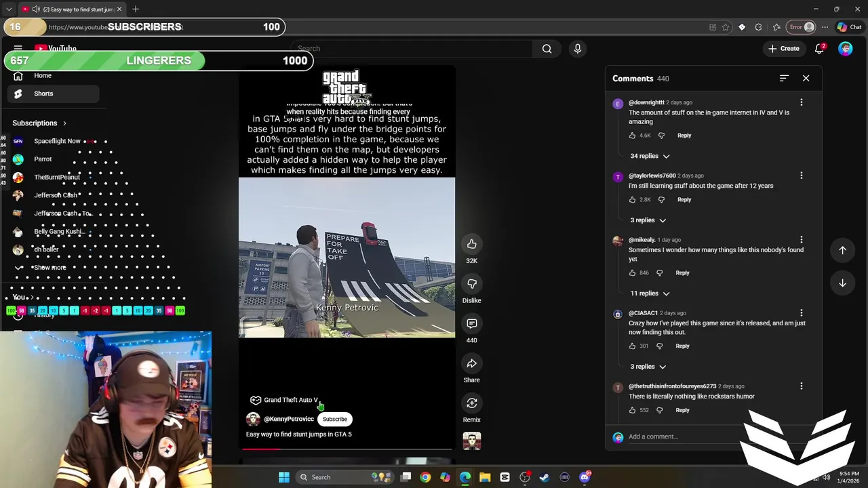Click the search magnifier button in YouTube
The height and width of the screenshot is (488, 868).
[547, 49]
